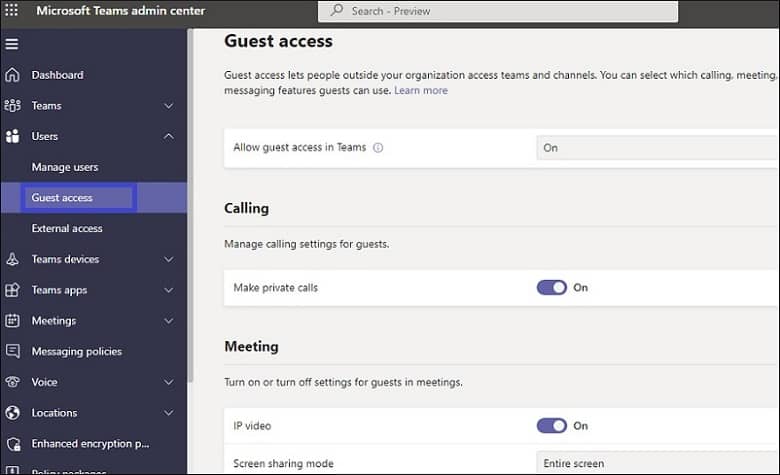Click the Dashboard home icon
Viewport: 780px width, 475px height.
click(12, 75)
